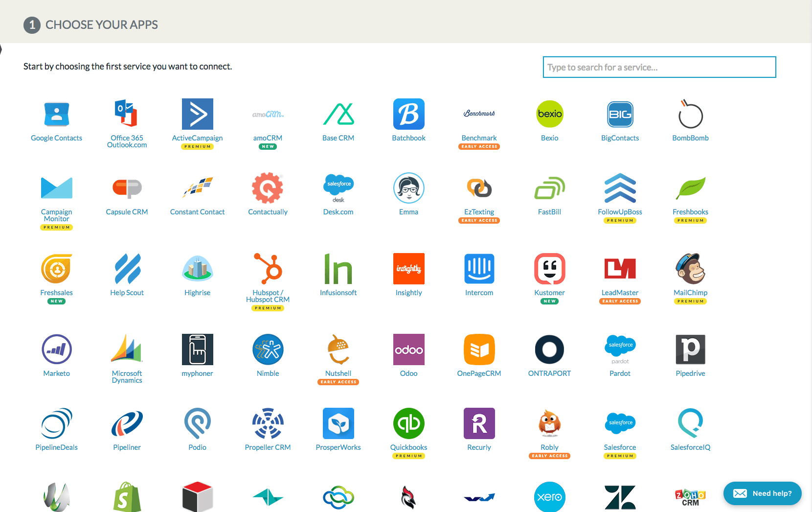
Task: Pick the Podio icon
Action: tap(198, 423)
